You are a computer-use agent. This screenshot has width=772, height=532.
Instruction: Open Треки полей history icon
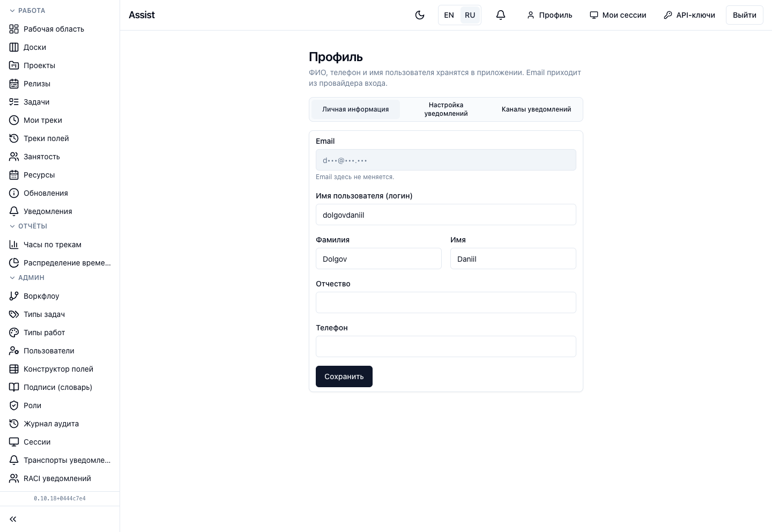coord(14,138)
